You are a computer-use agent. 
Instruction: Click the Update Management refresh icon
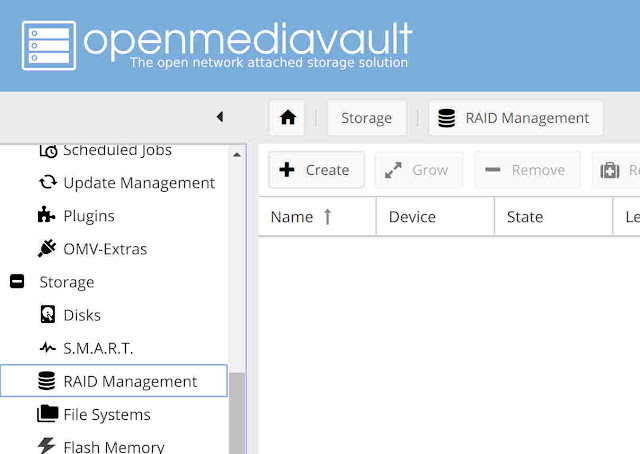coord(48,182)
